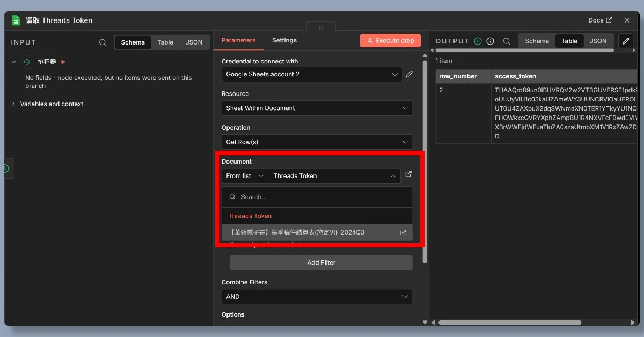Click the Google Sheets node icon in title
Screen dimensions: 644x337
[x=16, y=20]
